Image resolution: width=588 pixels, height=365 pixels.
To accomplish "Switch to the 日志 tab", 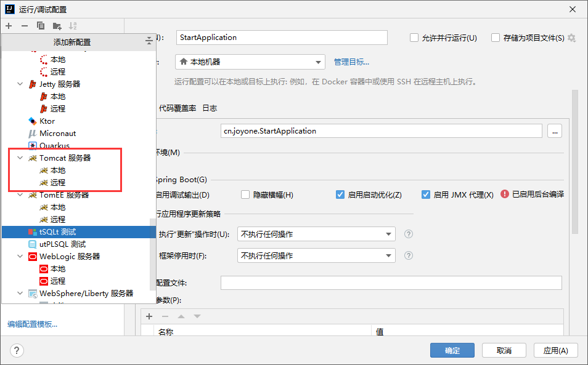I will tap(210, 108).
